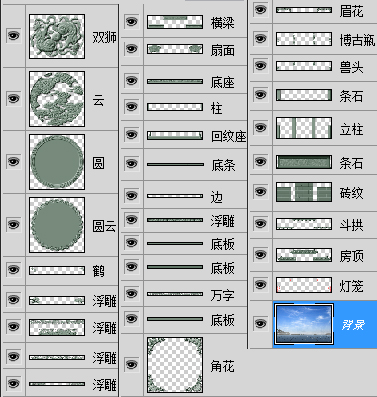Image resolution: width=377 pixels, height=397 pixels.
Task: Click the 博古瓶 layer thumbnail
Action: (x=304, y=39)
